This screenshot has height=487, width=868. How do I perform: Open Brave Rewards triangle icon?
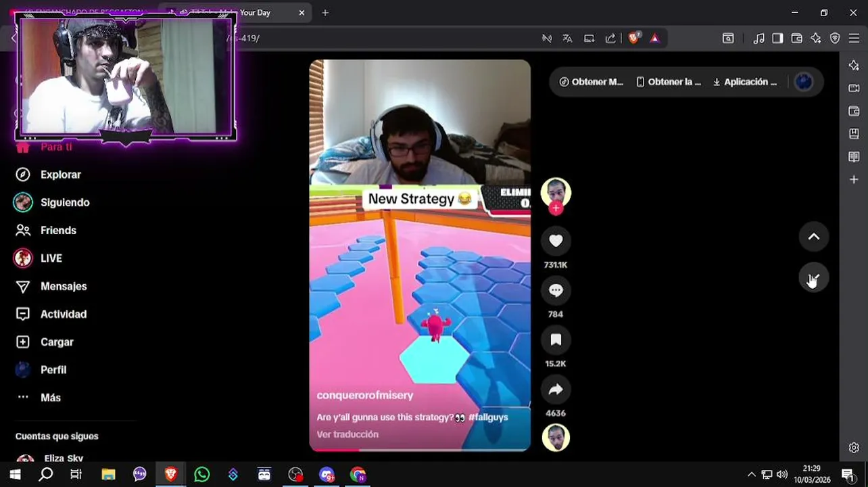(x=654, y=39)
